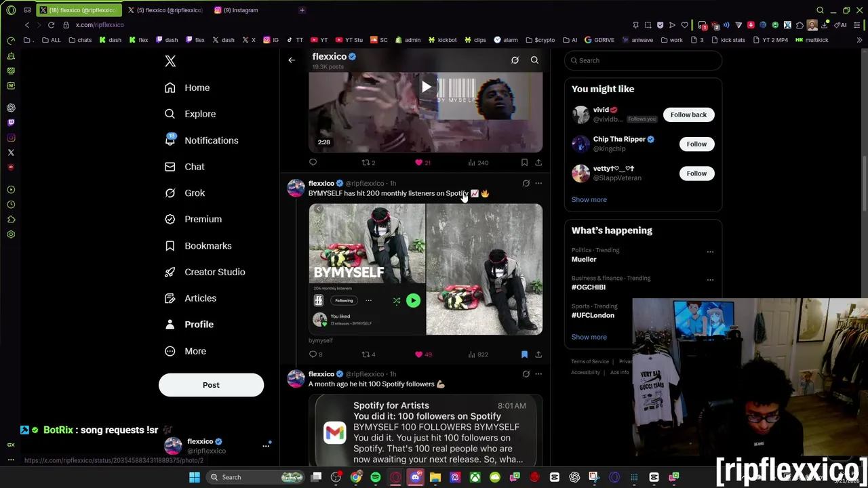Open Spotify from the taskbar
868x488 pixels.
pos(376,477)
